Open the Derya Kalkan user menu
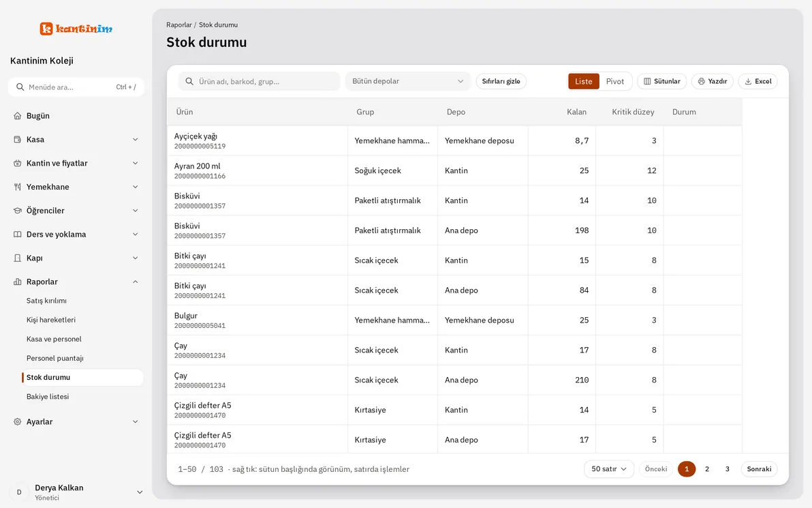Image resolution: width=812 pixels, height=508 pixels. coord(76,492)
